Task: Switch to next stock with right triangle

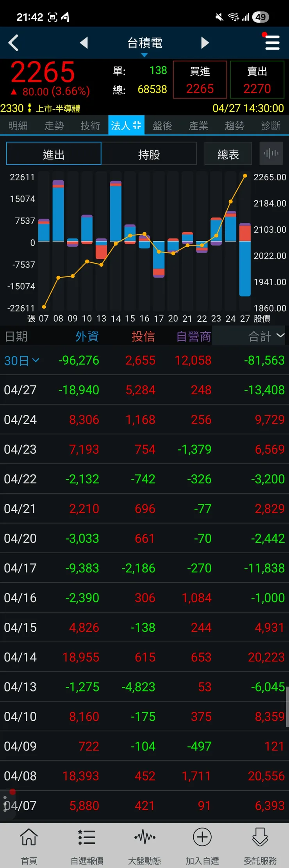Action: 205,43
